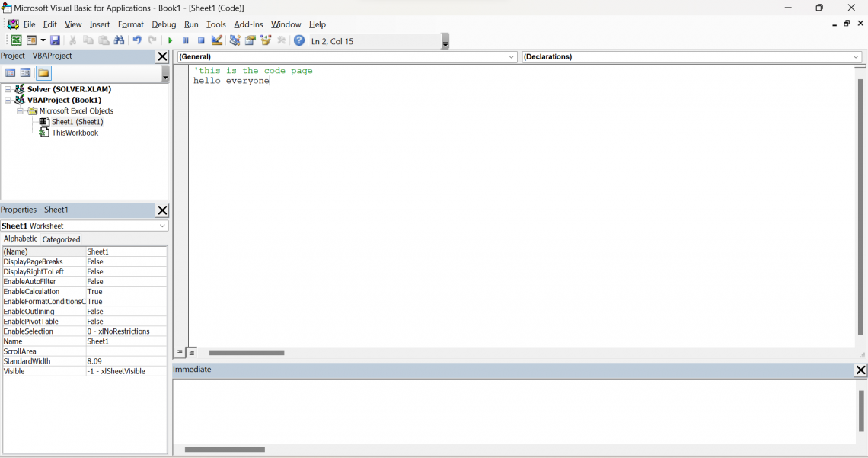Toggle Design Mode icon in toolbar
Screen dimensions: 868x458
click(x=217, y=40)
